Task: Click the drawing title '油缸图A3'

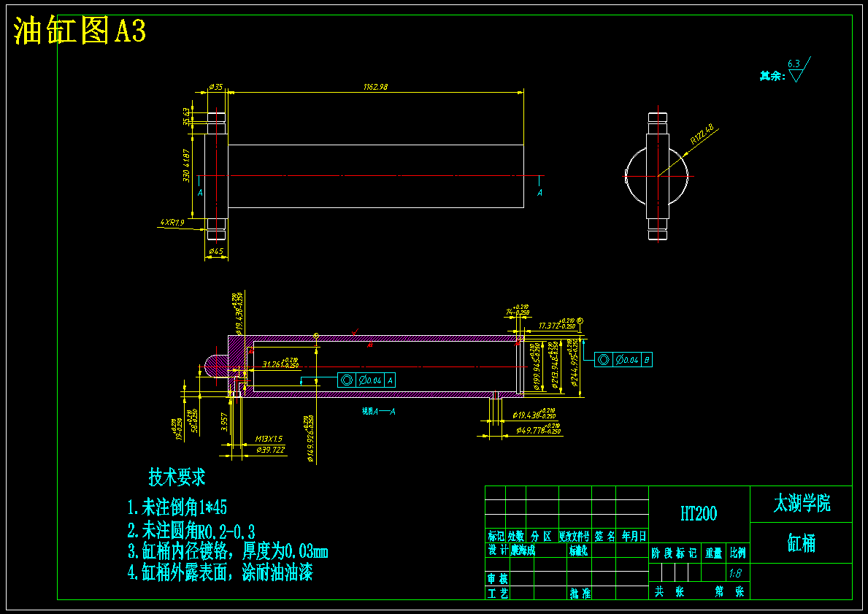Action: coord(80,31)
